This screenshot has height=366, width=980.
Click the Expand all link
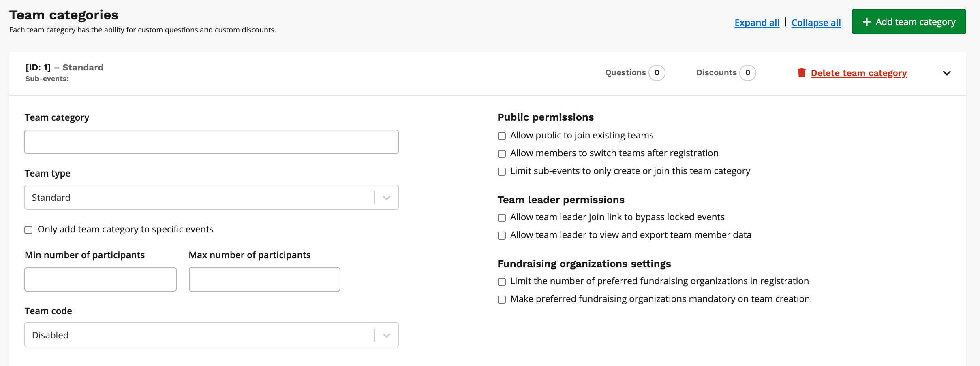757,23
